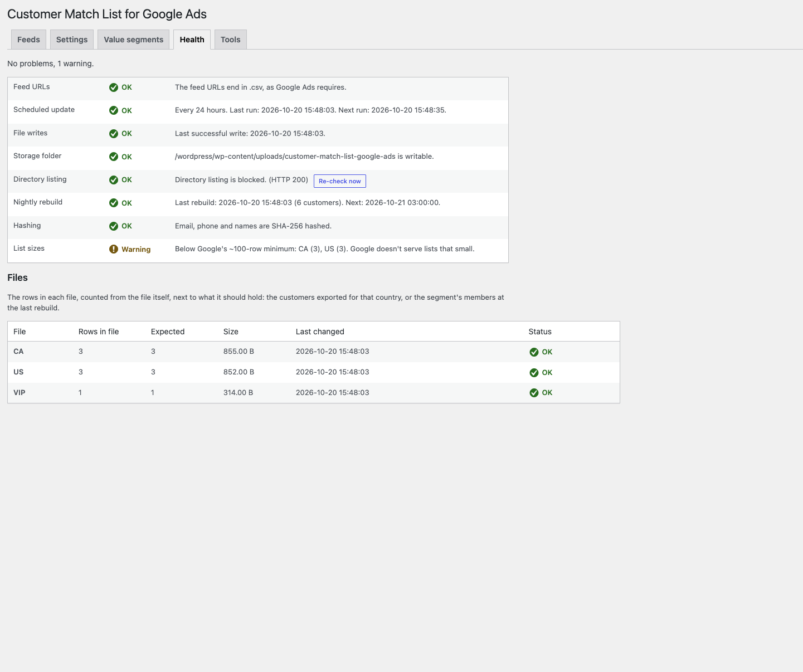Image resolution: width=803 pixels, height=672 pixels.
Task: Click the 'Hashing' row label
Action: [x=27, y=226]
